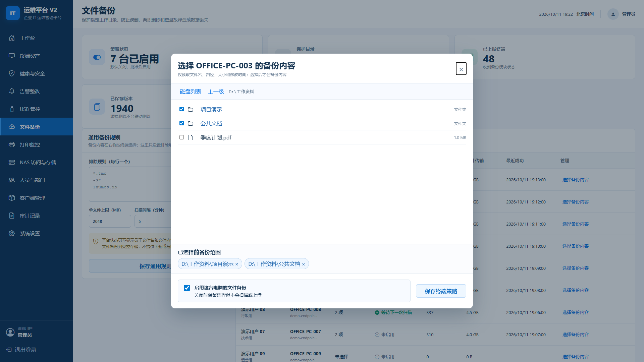This screenshot has height=362, width=644.
Task: Close the backup content dialog
Action: click(461, 69)
